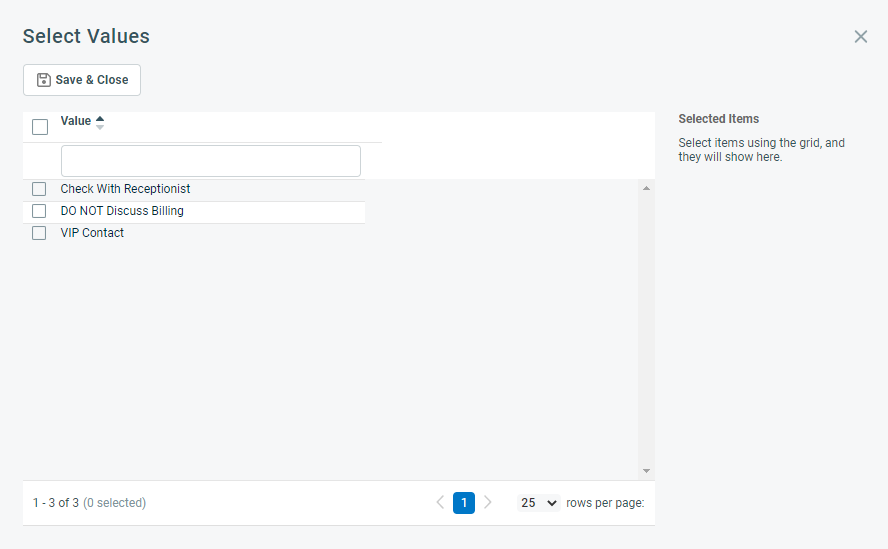888x549 pixels.
Task: Toggle the select-all checkbox in header
Action: click(40, 127)
